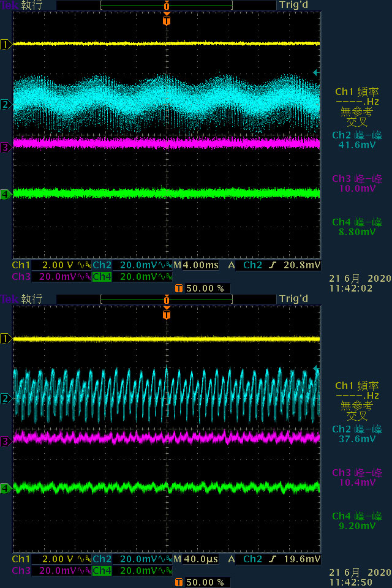Click the orange T icon beside 50.00 % in the 11:42:50 capture
This screenshot has width=392, height=588.
(x=179, y=582)
